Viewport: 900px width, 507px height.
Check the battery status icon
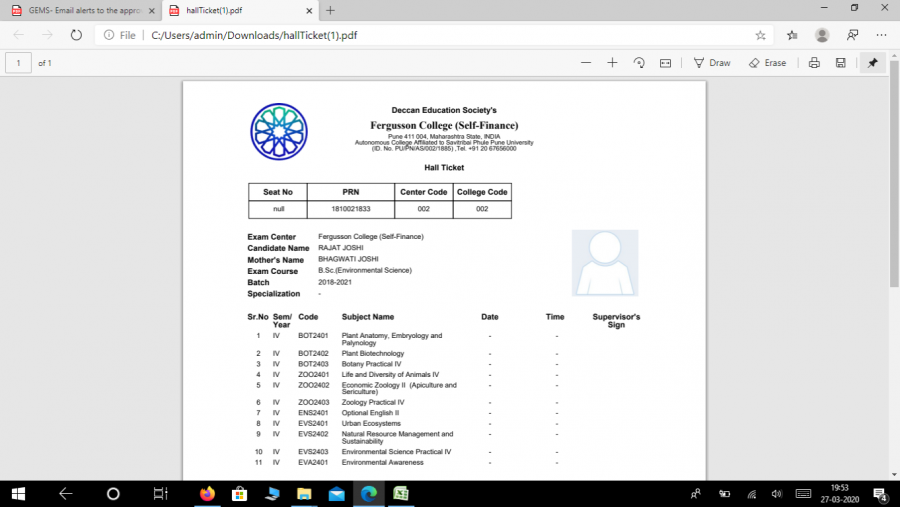click(724, 494)
